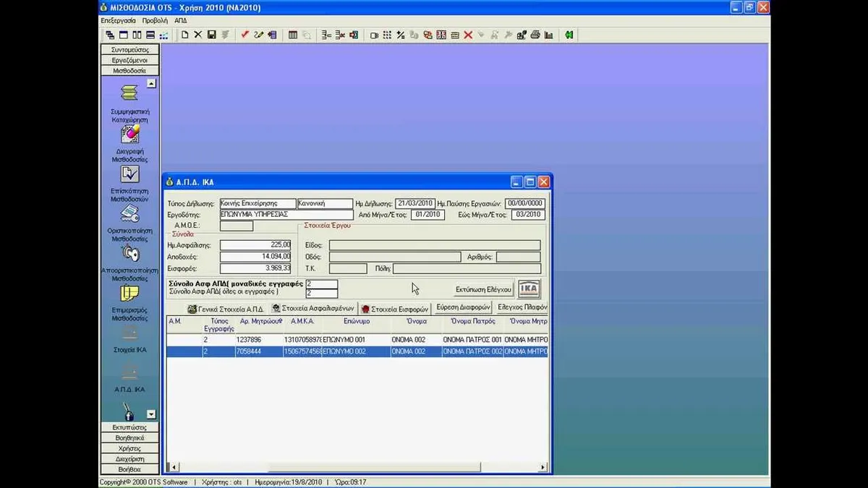This screenshot has height=488, width=868.
Task: Expand the Εκτυπώσεις sidebar section
Action: point(129,427)
